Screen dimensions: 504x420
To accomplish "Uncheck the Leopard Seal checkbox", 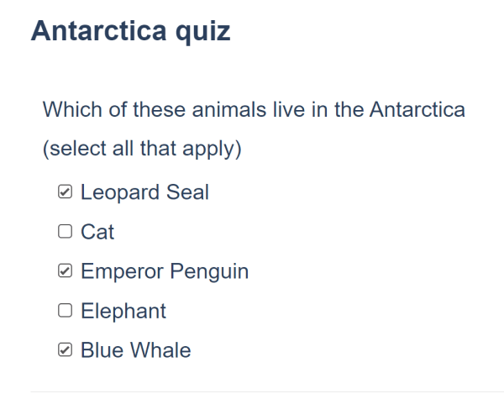I will tap(65, 192).
